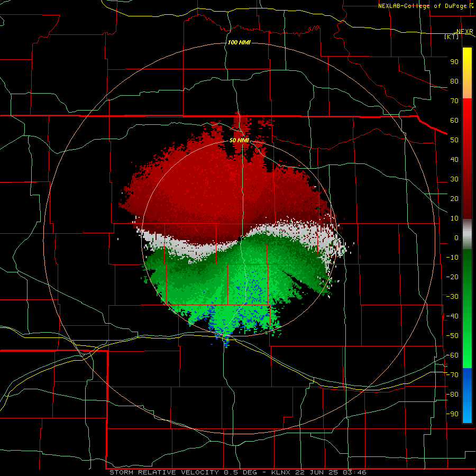Image resolution: width=476 pixels, height=476 pixels.
Task: Click the "50 NMI" range ring label
Action: [x=239, y=140]
